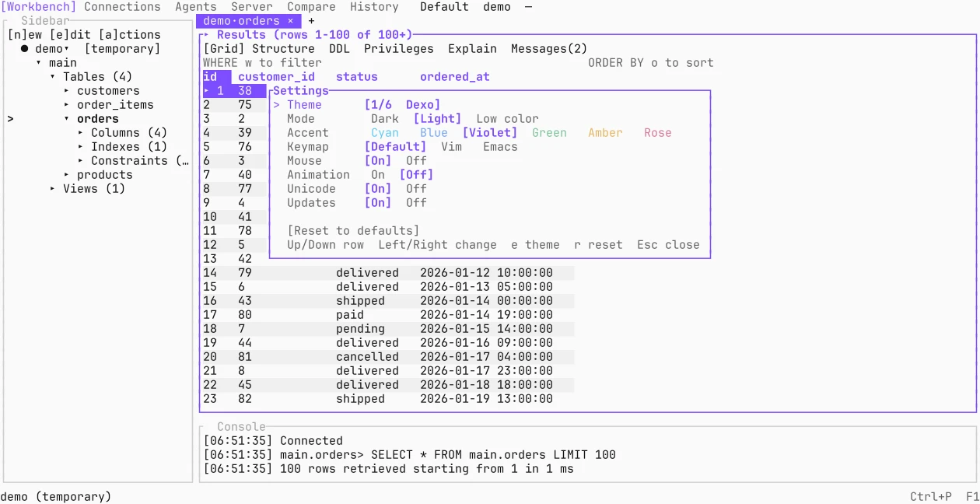Expand the order_items table
Image resolution: width=980 pixels, height=504 pixels.
(67, 105)
